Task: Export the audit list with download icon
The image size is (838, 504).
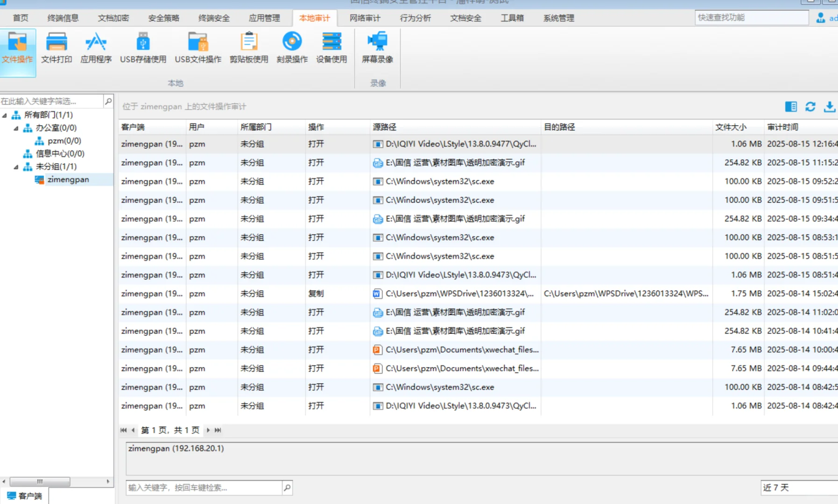Action: point(830,107)
